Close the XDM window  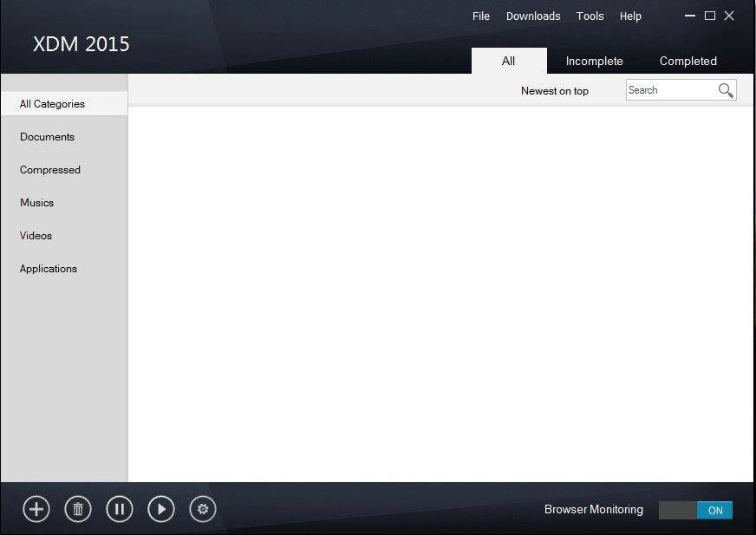[x=729, y=16]
